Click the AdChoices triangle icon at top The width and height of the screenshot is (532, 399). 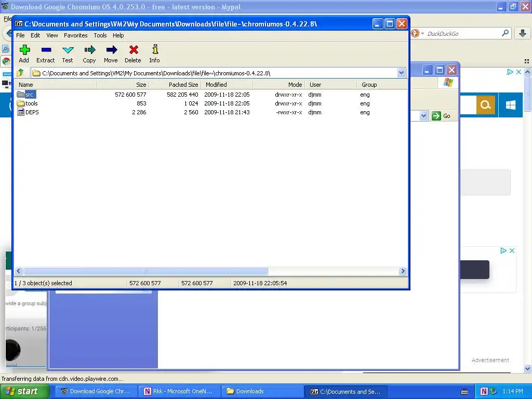click(x=510, y=72)
